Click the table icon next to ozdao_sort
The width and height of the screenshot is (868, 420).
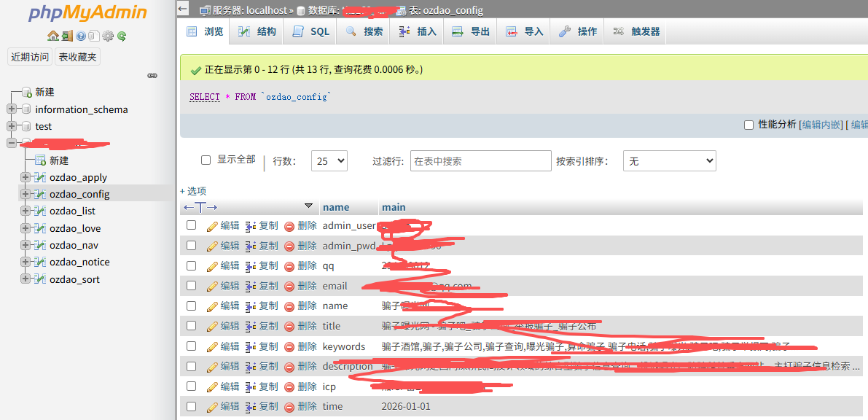39,279
